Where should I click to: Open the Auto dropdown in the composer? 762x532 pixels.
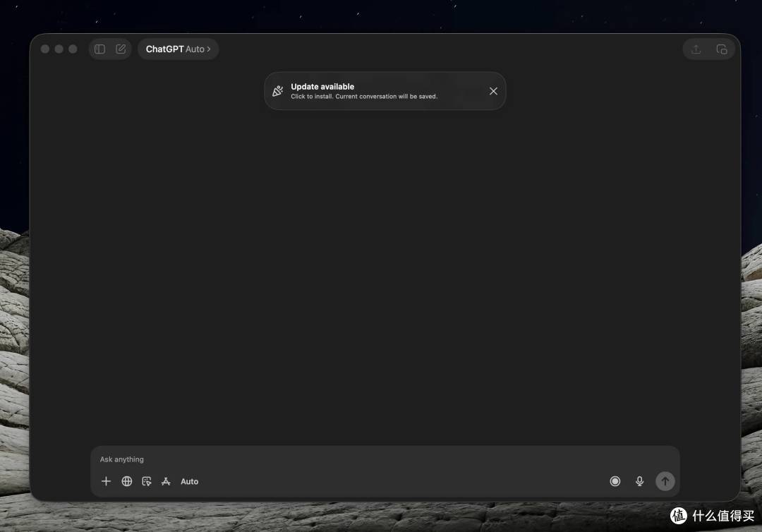190,481
